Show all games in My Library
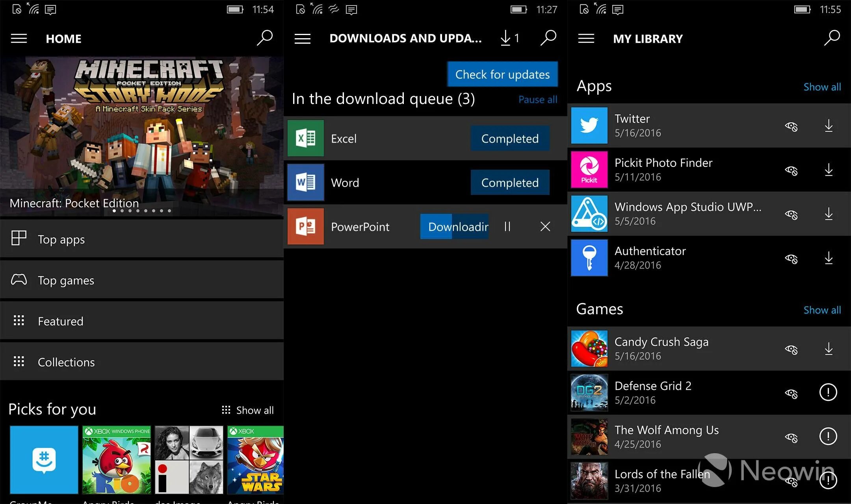 click(x=822, y=310)
